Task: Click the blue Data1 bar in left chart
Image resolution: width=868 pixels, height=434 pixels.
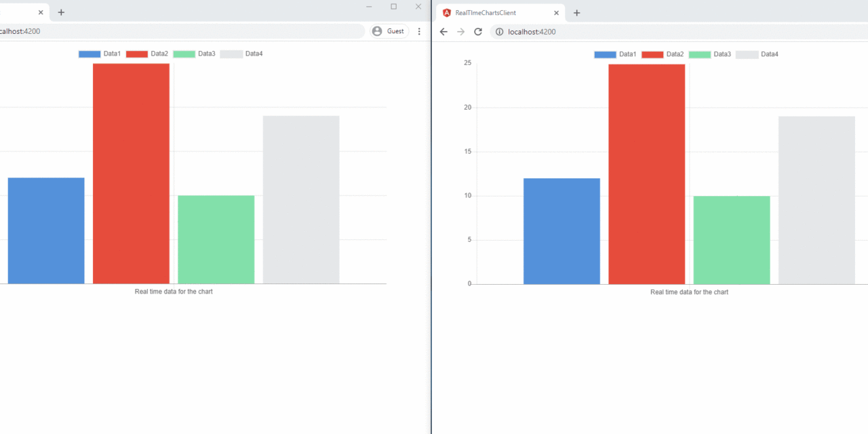Action: pos(46,231)
